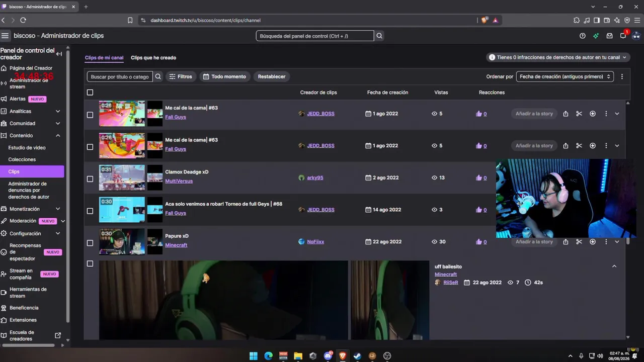Open the green sparkle icon in header
The height and width of the screenshot is (362, 644).
point(596,36)
